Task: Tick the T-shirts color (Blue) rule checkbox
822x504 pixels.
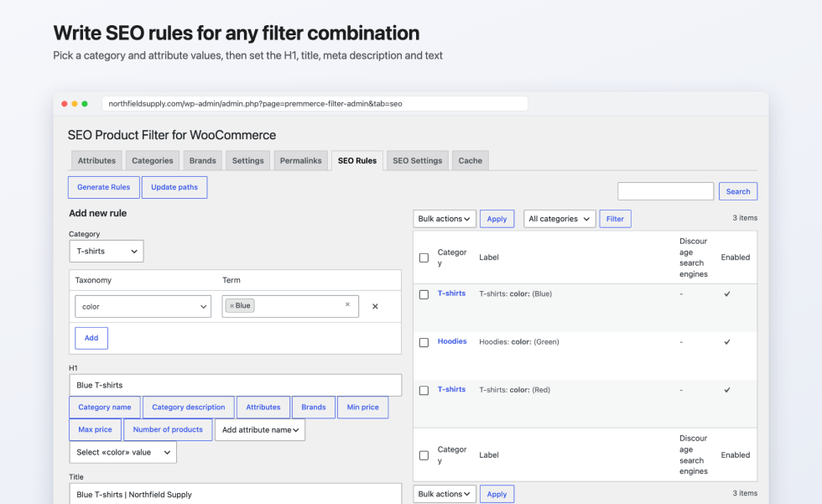Action: [424, 294]
